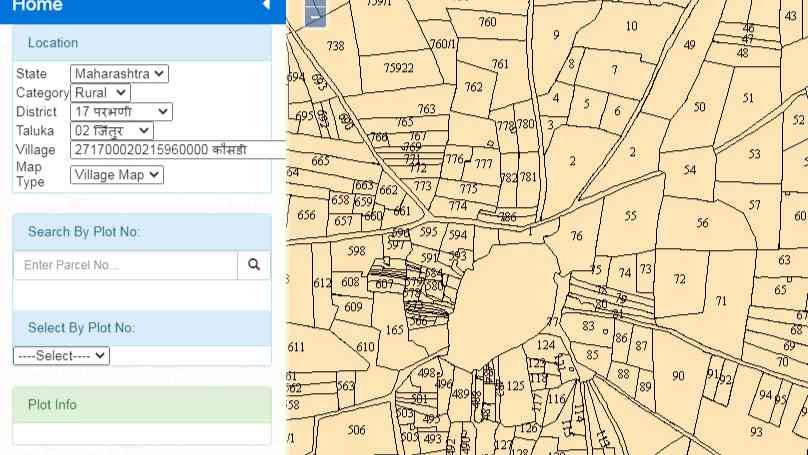Select plot 90 on the map
The image size is (808, 455).
(x=678, y=376)
